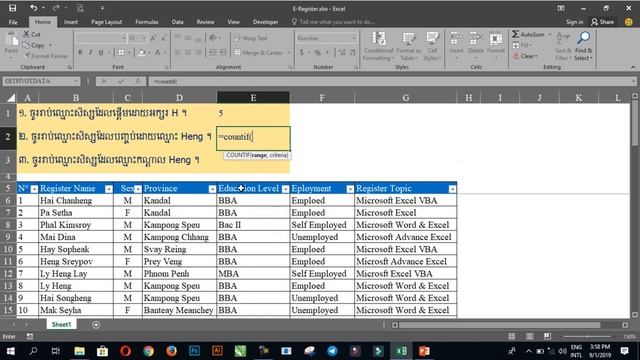Open the Page Layout tab
Screen dimensions: 640x360
tap(107, 22)
